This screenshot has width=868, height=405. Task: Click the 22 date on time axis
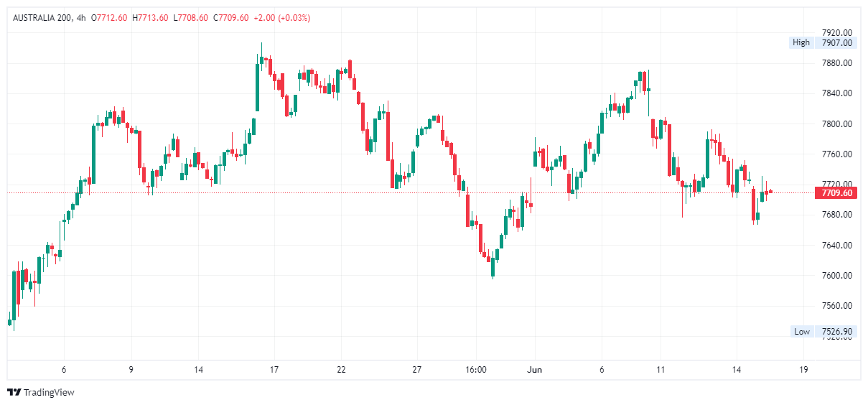point(341,370)
